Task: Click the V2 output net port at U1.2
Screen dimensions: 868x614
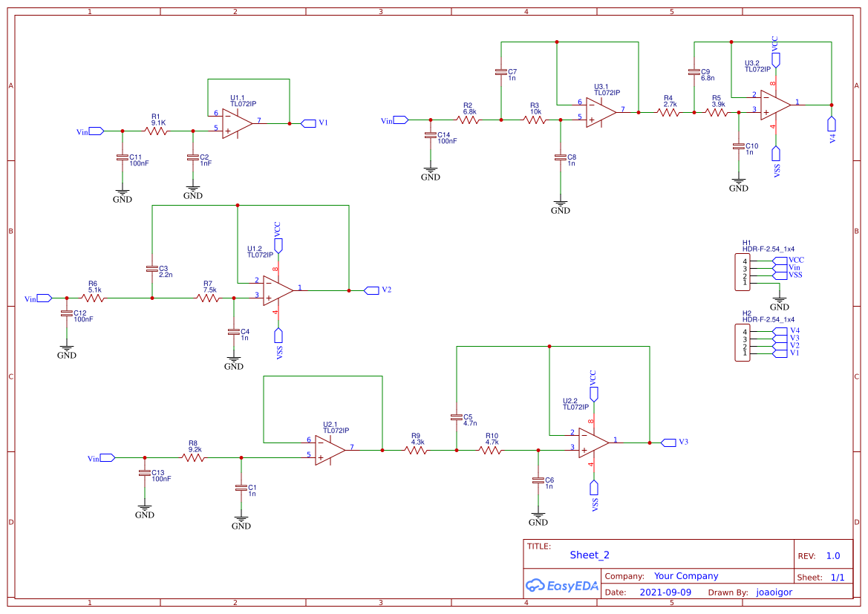Action: click(371, 291)
